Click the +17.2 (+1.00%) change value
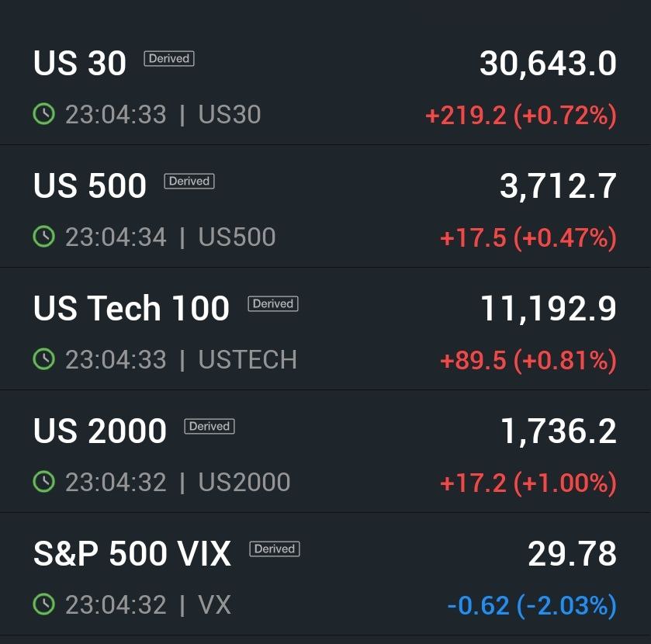This screenshot has height=644, width=651. 528,483
